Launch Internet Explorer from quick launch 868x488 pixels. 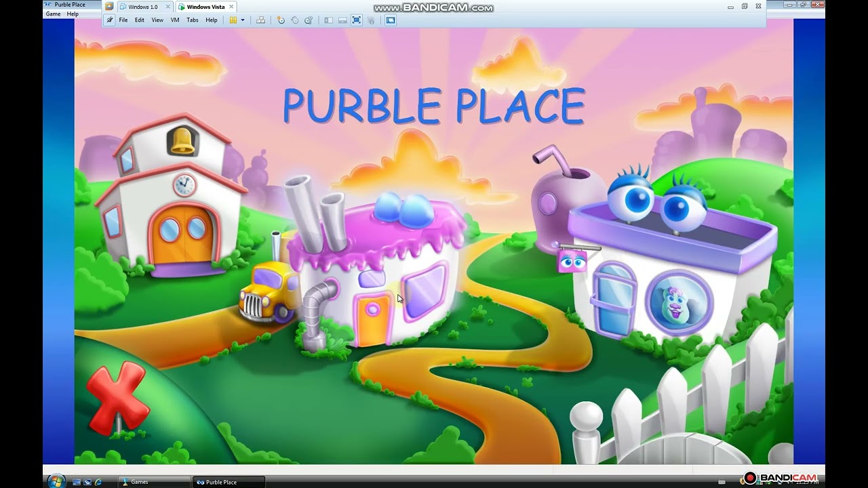click(x=98, y=482)
